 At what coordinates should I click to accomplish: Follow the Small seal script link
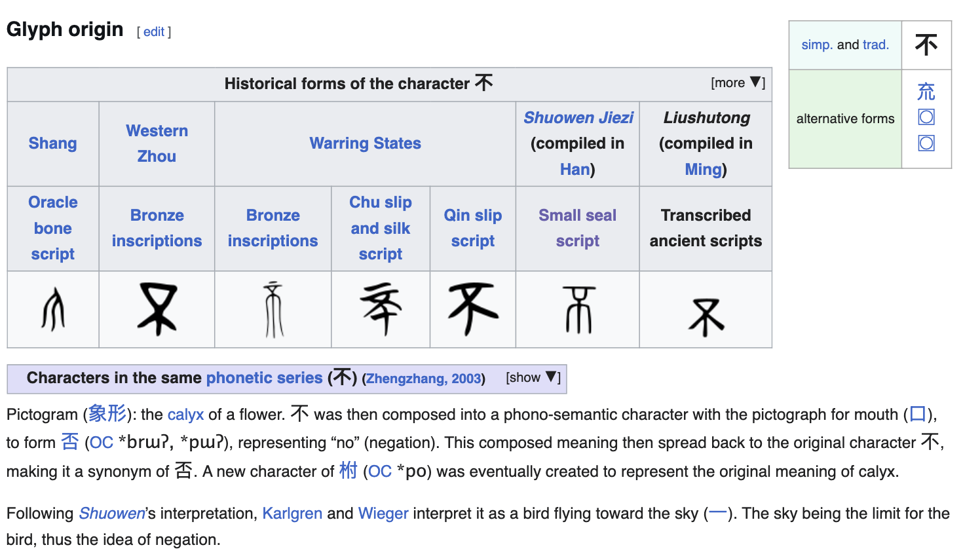(x=578, y=228)
